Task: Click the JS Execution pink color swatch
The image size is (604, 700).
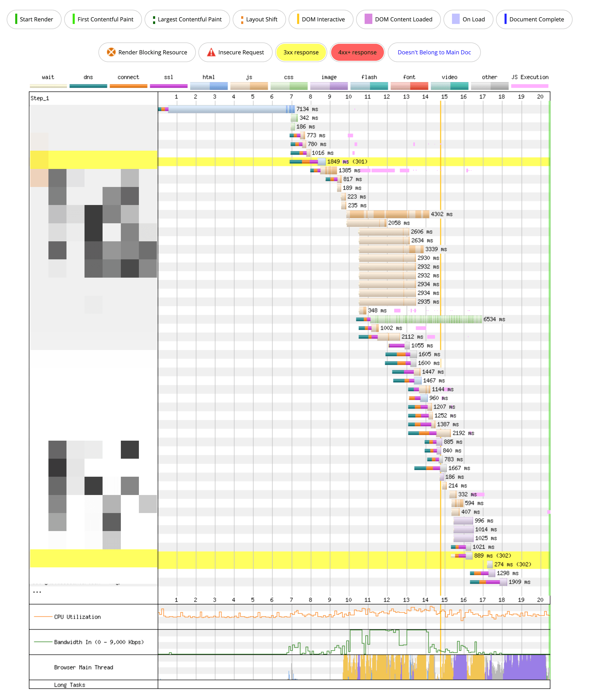Action: point(530,86)
